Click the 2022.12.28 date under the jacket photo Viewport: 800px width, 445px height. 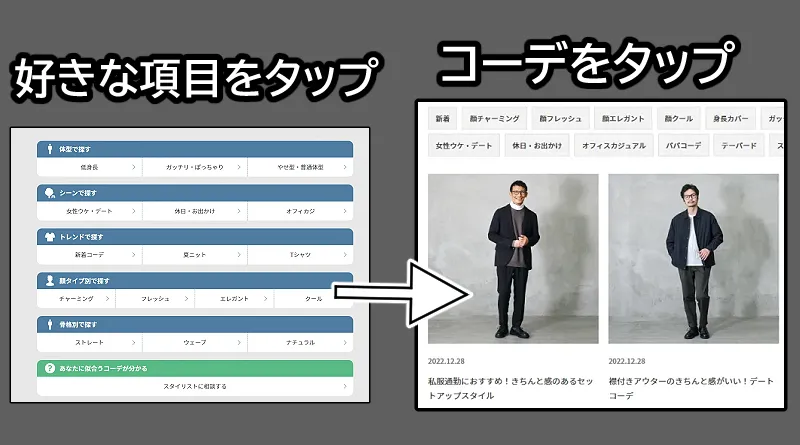[627, 361]
